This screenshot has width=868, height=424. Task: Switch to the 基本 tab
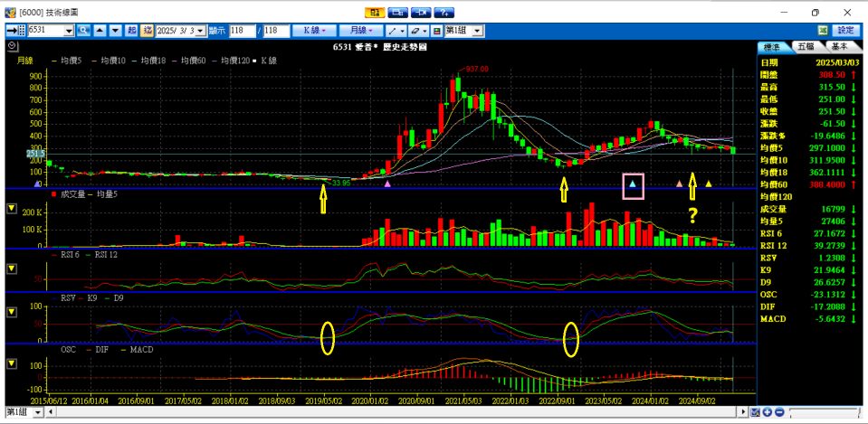[838, 46]
